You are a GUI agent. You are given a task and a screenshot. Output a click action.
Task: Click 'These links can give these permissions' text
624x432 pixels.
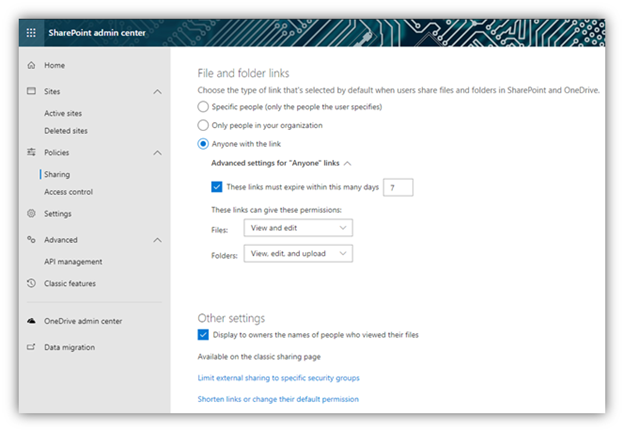click(x=277, y=210)
